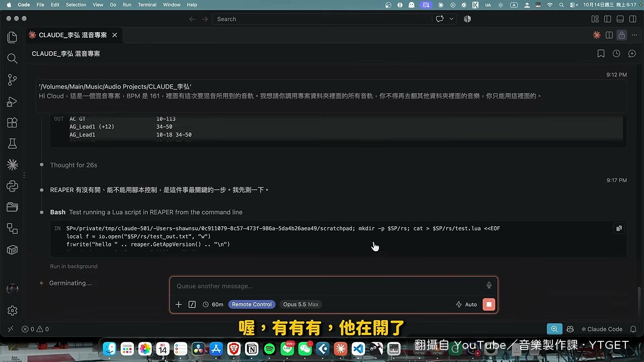Open the Python view in activity bar
The image size is (644, 362).
pyautogui.click(x=12, y=186)
